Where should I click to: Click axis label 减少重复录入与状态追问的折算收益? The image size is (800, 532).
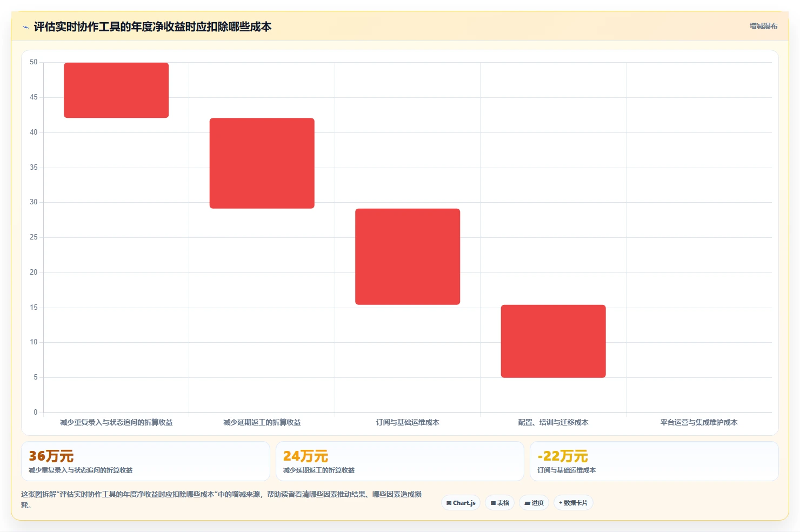point(116,422)
